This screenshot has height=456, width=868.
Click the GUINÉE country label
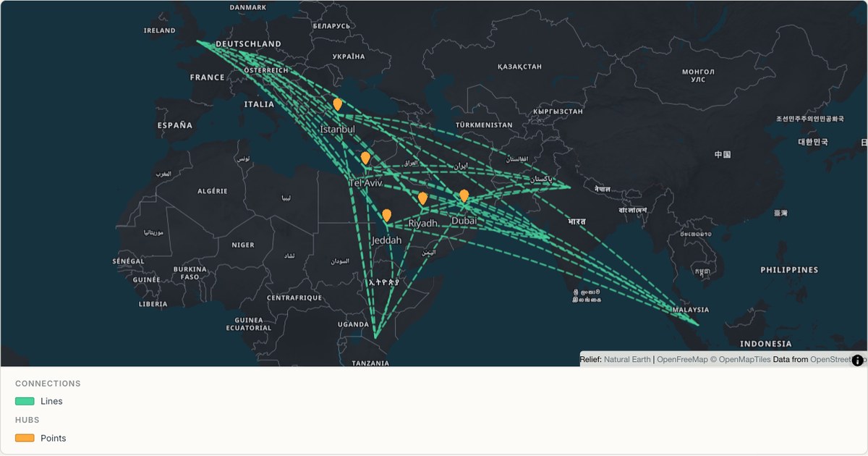146,279
